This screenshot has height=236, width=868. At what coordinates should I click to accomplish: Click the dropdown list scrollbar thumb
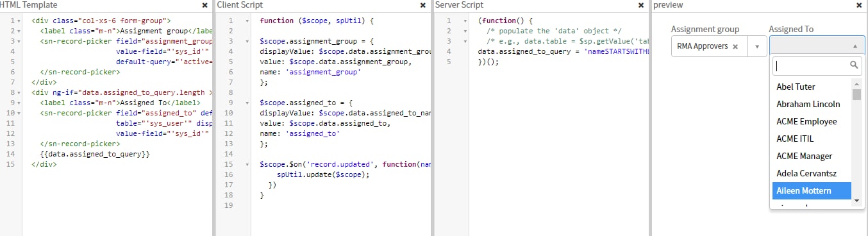coord(856,95)
